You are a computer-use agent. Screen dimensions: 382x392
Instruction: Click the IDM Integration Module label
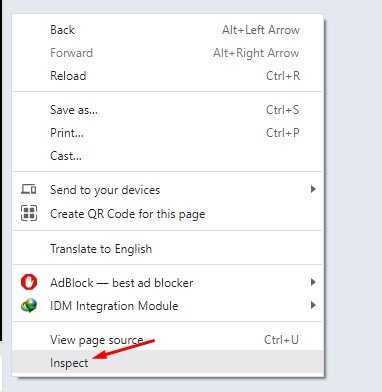click(114, 306)
